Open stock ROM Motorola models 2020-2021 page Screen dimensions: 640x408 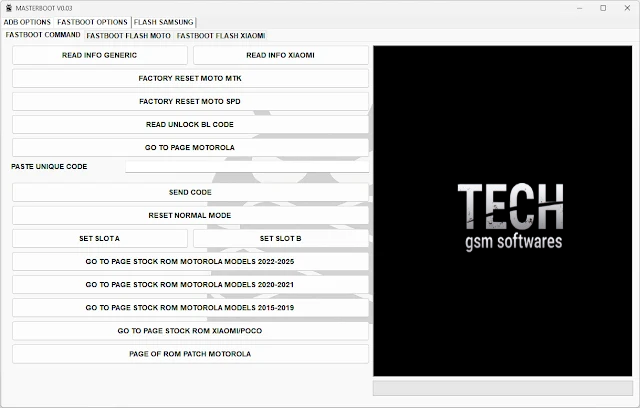190,284
